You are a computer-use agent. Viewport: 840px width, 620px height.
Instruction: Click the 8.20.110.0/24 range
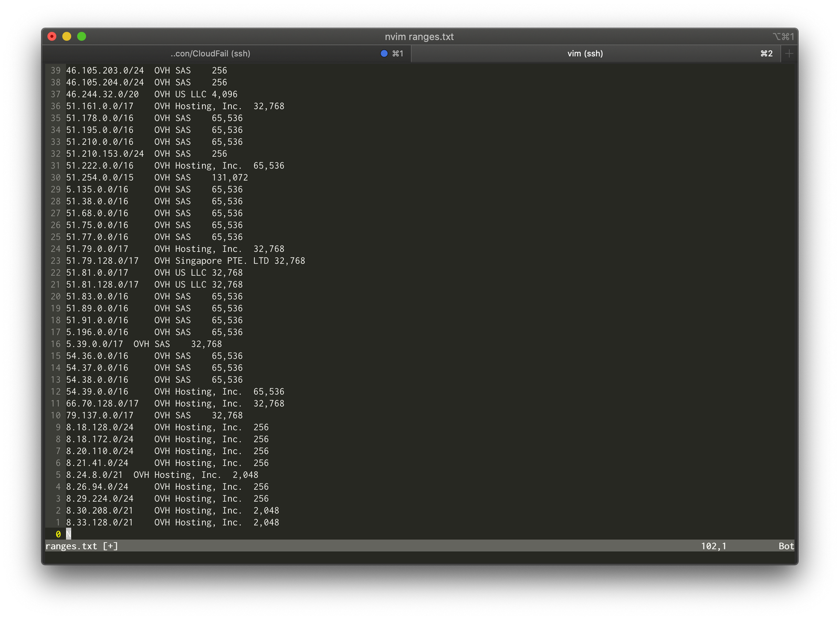pos(100,451)
